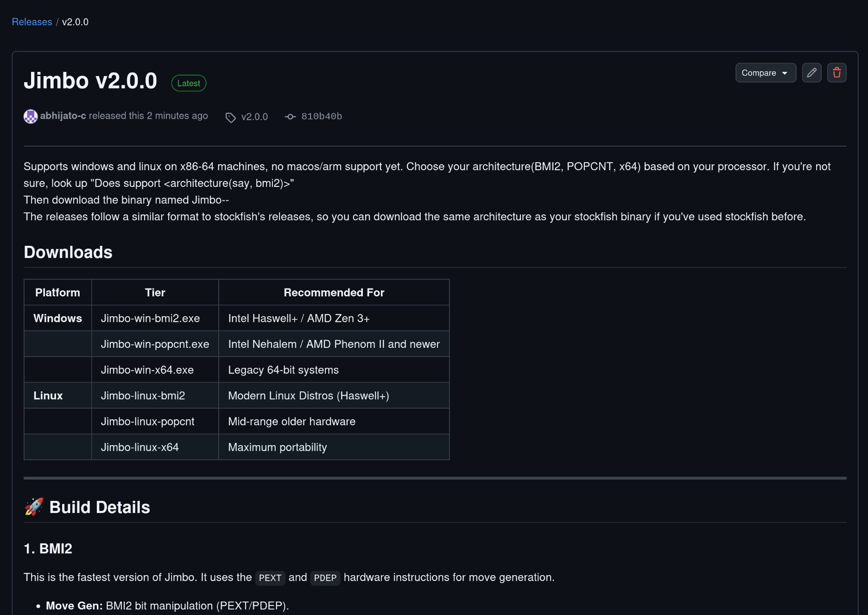Click the abhijato-c user avatar

[x=31, y=116]
